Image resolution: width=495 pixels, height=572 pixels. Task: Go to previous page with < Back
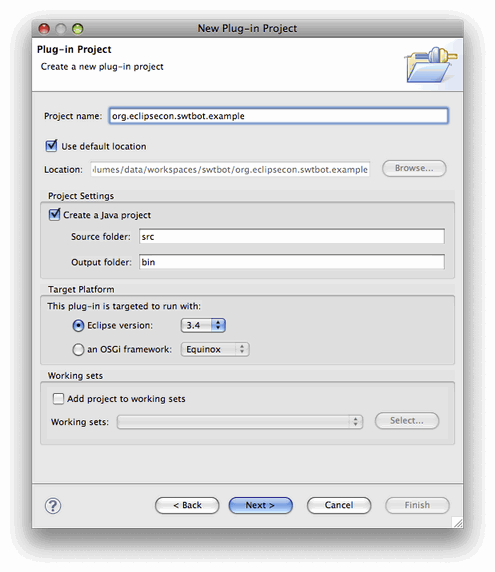coord(187,505)
